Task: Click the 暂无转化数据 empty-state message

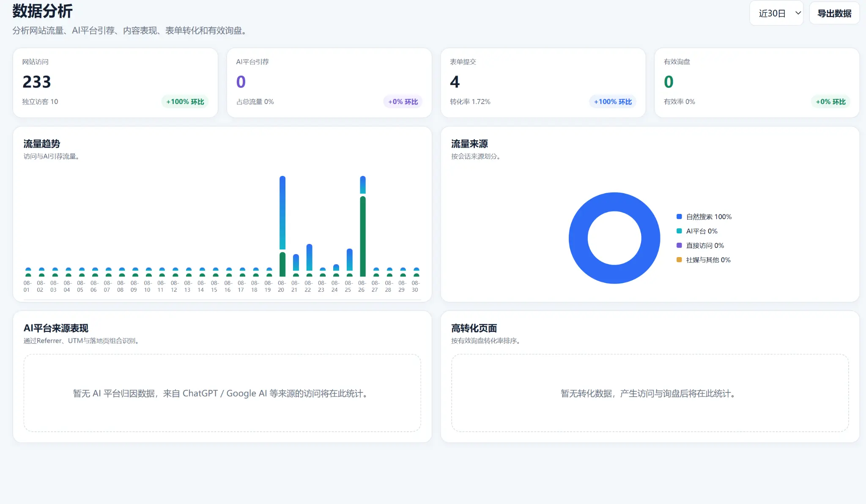Action: pos(650,393)
